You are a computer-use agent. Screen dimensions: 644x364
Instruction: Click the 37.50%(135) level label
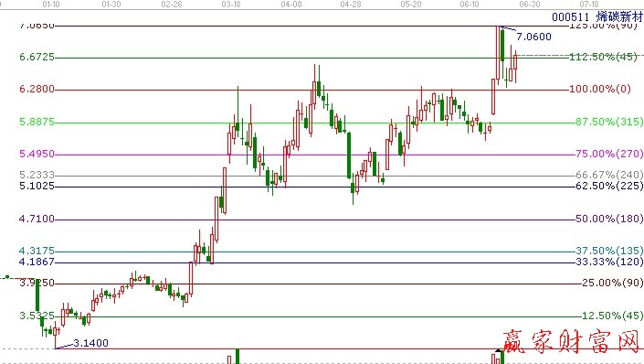pos(609,251)
